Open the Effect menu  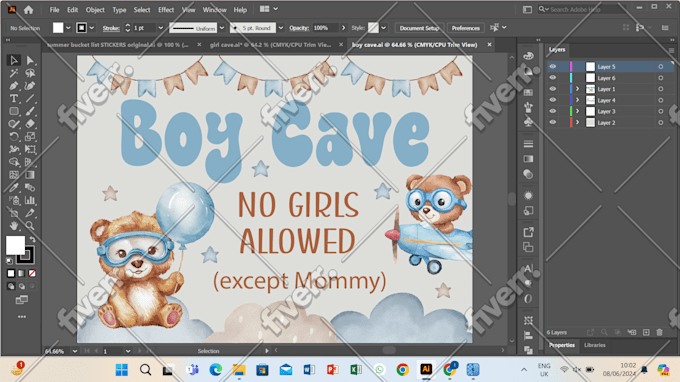pyautogui.click(x=166, y=10)
